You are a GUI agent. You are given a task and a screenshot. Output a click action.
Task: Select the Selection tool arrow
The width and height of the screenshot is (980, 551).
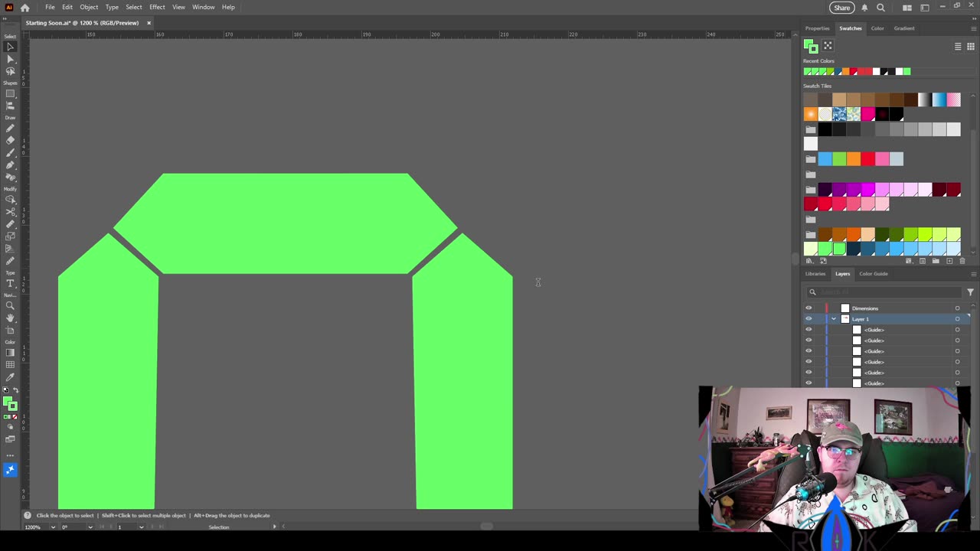(11, 47)
